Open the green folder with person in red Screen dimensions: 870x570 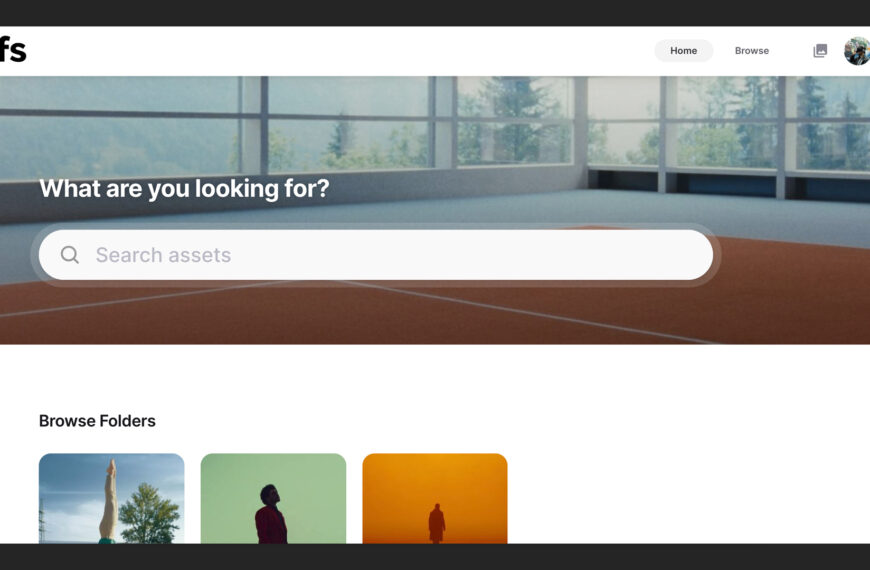point(274,498)
